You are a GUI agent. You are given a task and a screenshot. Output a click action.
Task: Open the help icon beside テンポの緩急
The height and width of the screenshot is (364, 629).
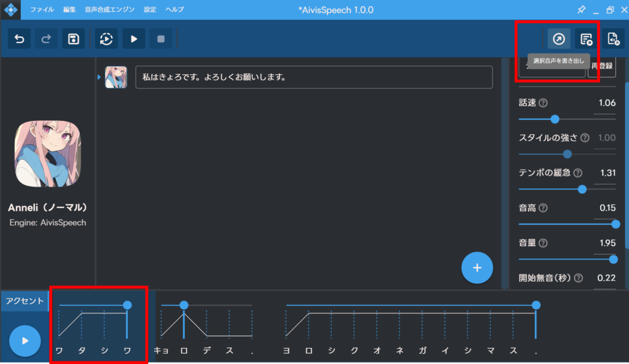pos(577,172)
